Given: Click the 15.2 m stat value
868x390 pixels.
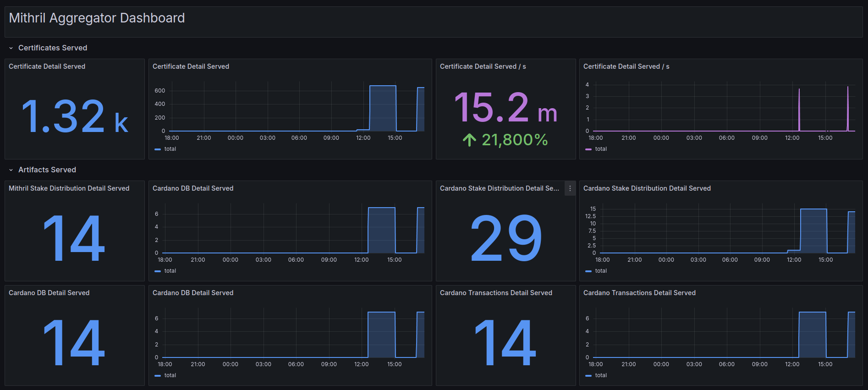Looking at the screenshot, I should coord(505,107).
